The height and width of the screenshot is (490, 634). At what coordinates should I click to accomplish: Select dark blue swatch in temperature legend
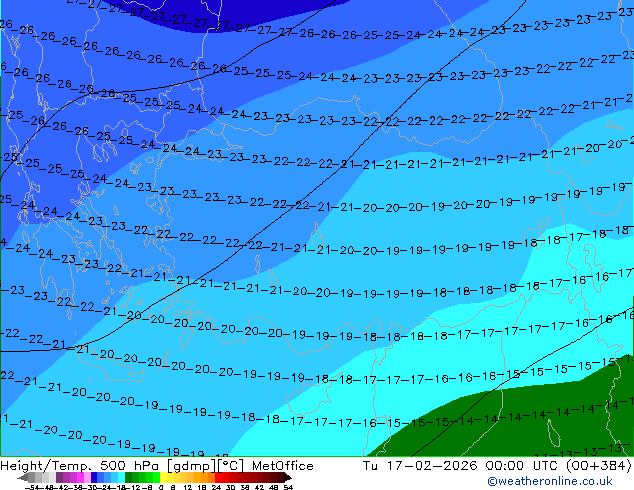94,477
